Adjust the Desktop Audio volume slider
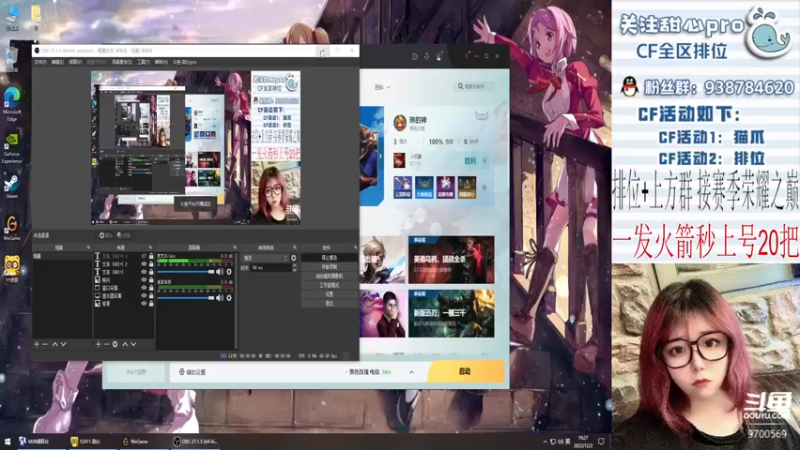The image size is (800, 450). click(186, 297)
